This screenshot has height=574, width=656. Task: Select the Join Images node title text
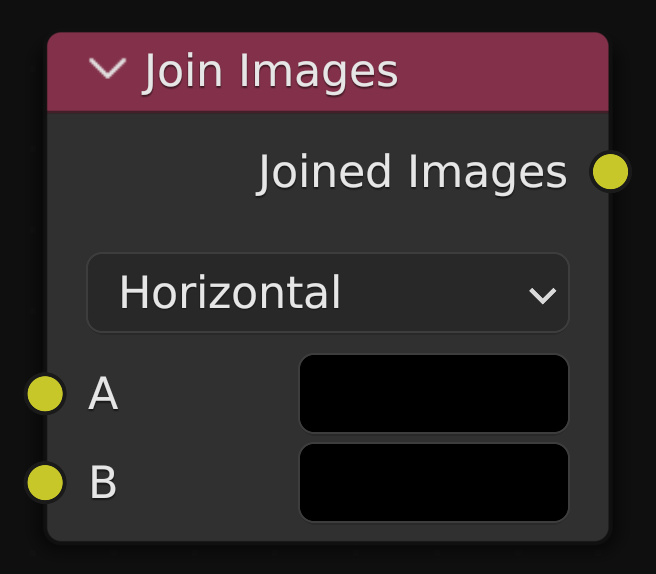click(270, 71)
